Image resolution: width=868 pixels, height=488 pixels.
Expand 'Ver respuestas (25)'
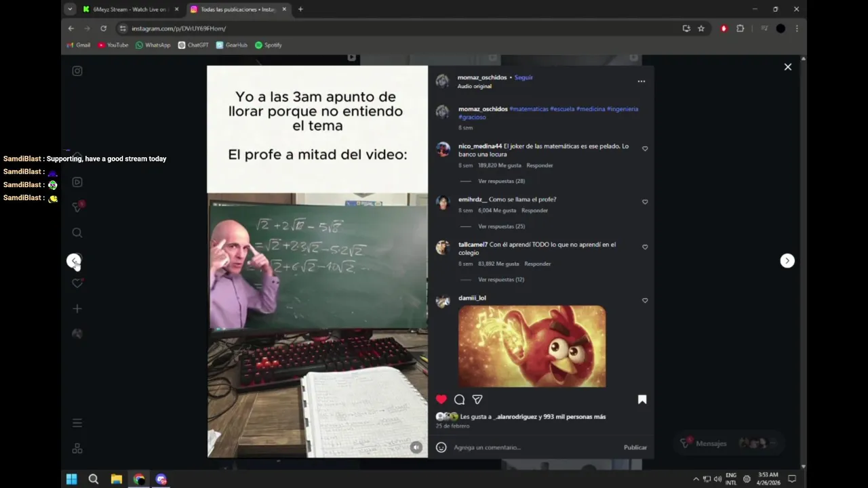coord(502,226)
